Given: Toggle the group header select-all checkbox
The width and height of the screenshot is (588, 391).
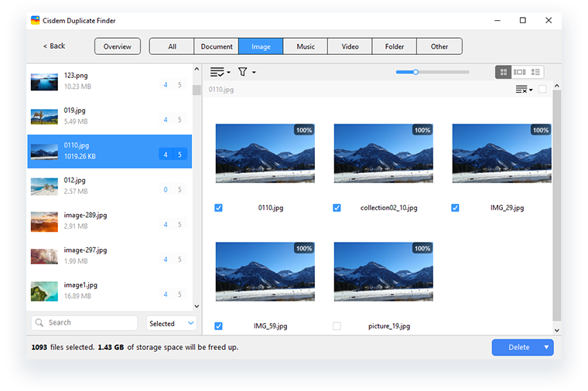Looking at the screenshot, I should click(x=542, y=90).
